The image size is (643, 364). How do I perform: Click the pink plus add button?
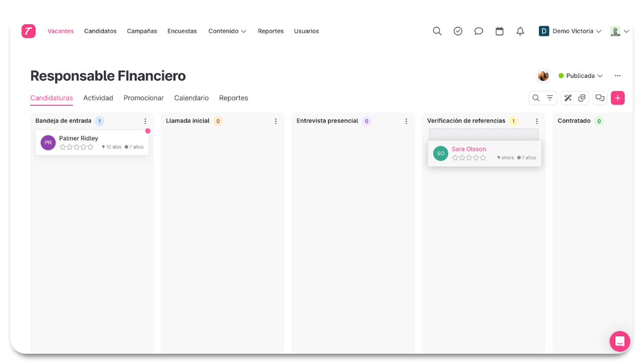[x=617, y=98]
